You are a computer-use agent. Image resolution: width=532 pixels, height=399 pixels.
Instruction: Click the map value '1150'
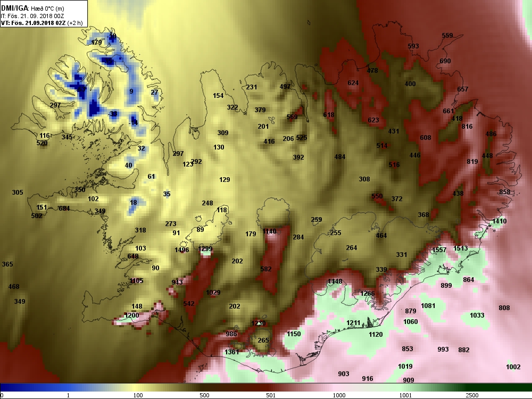click(x=294, y=334)
